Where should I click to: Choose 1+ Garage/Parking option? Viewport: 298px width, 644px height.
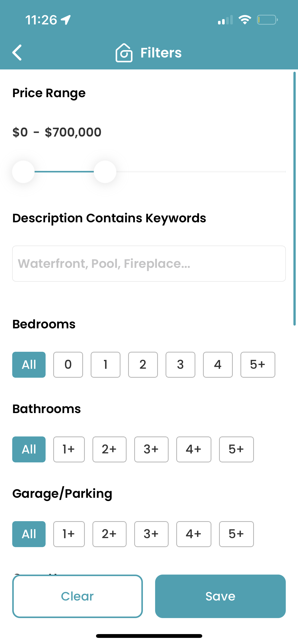click(69, 534)
